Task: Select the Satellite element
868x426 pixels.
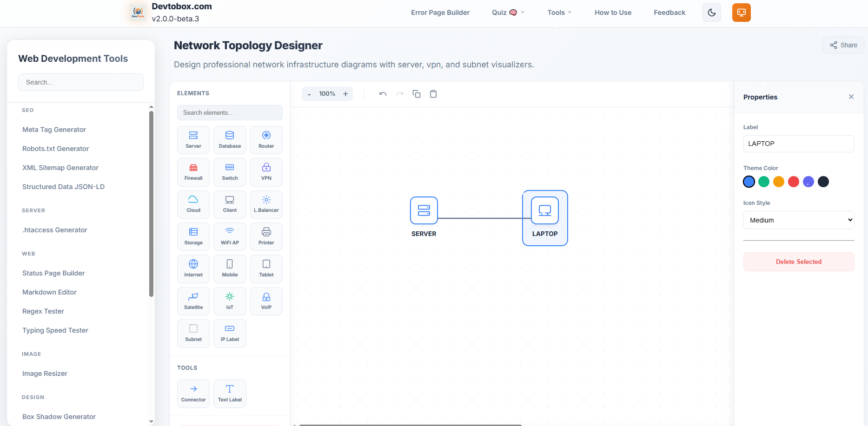Action: [x=193, y=301]
